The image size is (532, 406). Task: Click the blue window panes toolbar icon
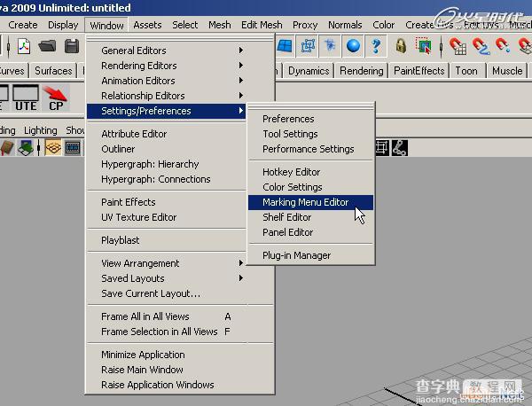coord(285,46)
